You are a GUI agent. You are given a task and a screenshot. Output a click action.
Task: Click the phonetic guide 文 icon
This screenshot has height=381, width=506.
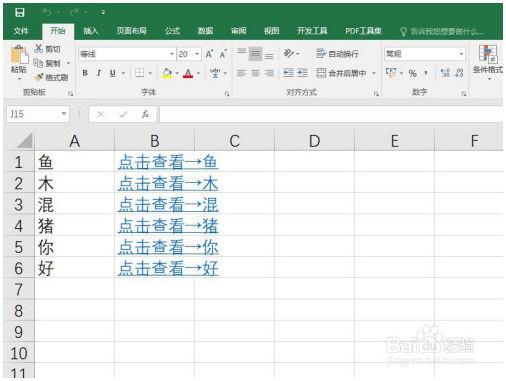[215, 73]
